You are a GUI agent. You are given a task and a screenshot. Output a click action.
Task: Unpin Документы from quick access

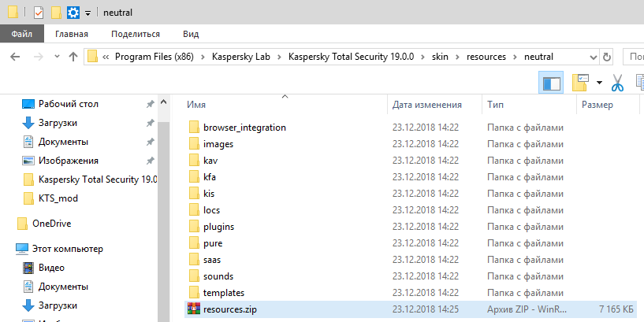150,142
